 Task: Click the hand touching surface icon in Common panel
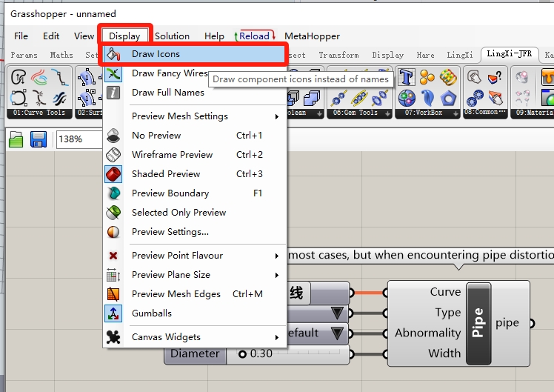pyautogui.click(x=495, y=98)
